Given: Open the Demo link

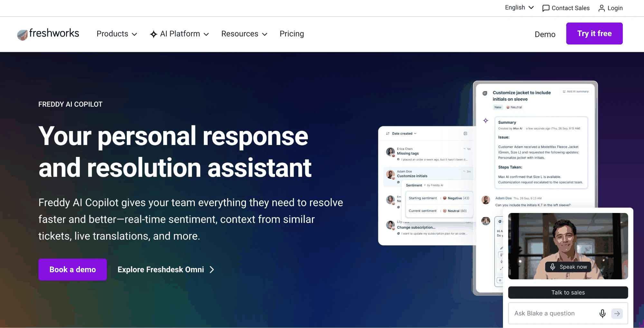Looking at the screenshot, I should [x=545, y=34].
